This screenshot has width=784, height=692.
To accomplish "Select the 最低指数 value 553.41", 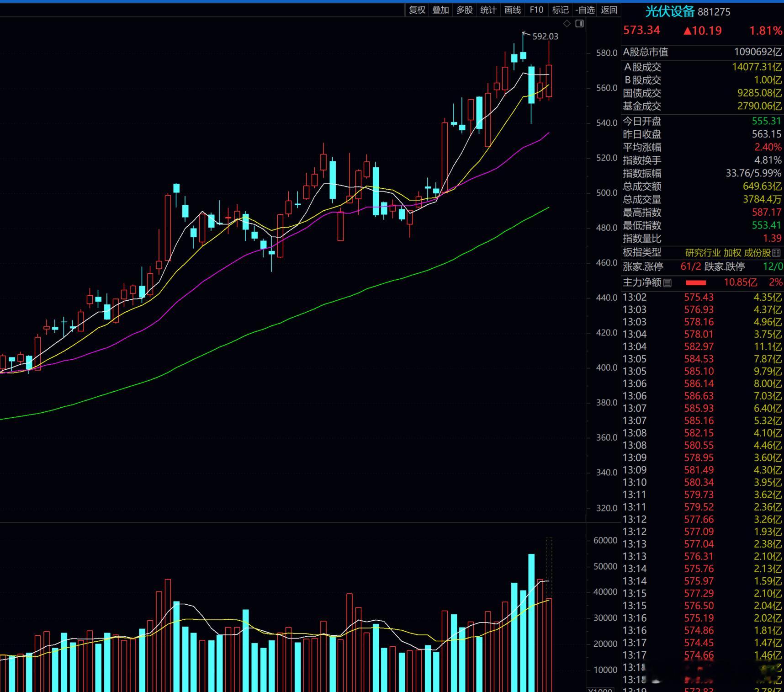I will 767,225.
